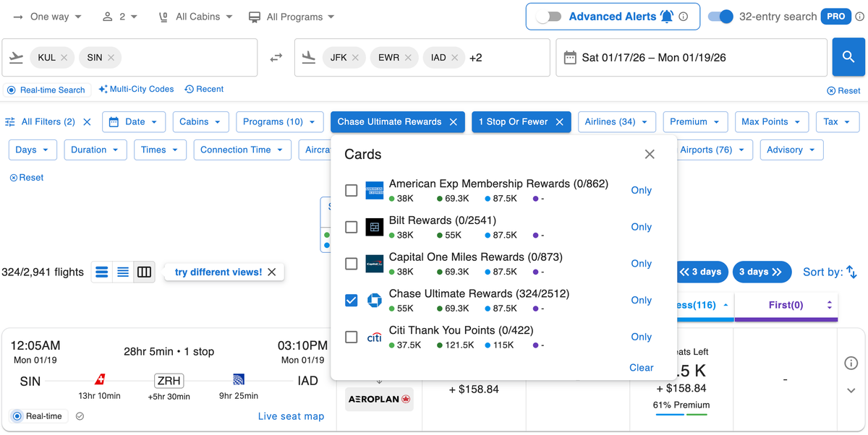Click the Clear link in the Cards panel
This screenshot has width=868, height=435.
click(641, 367)
